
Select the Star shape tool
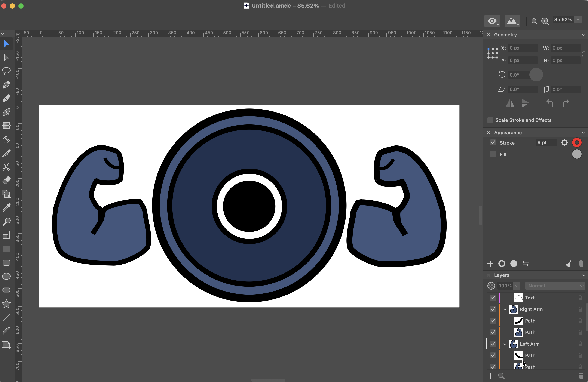[6, 304]
